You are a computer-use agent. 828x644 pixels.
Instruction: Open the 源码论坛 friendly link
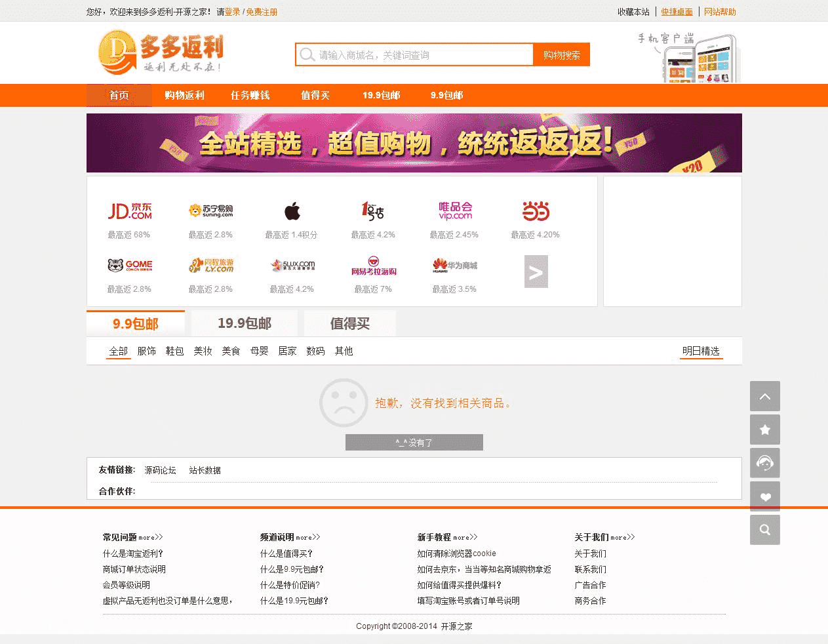click(161, 470)
